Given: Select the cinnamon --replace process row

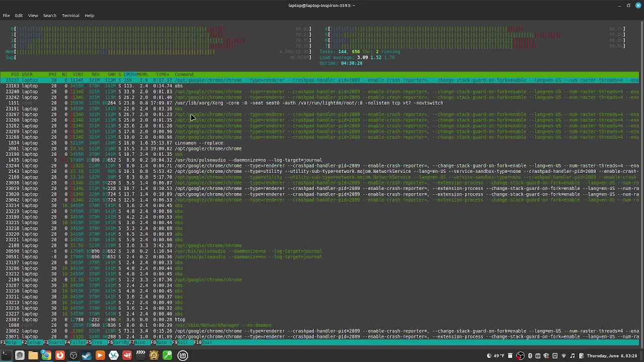Looking at the screenshot, I should pyautogui.click(x=320, y=143).
